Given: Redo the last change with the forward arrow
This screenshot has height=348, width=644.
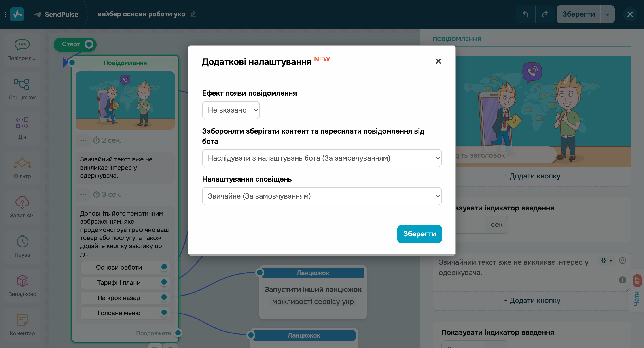Looking at the screenshot, I should (x=545, y=14).
